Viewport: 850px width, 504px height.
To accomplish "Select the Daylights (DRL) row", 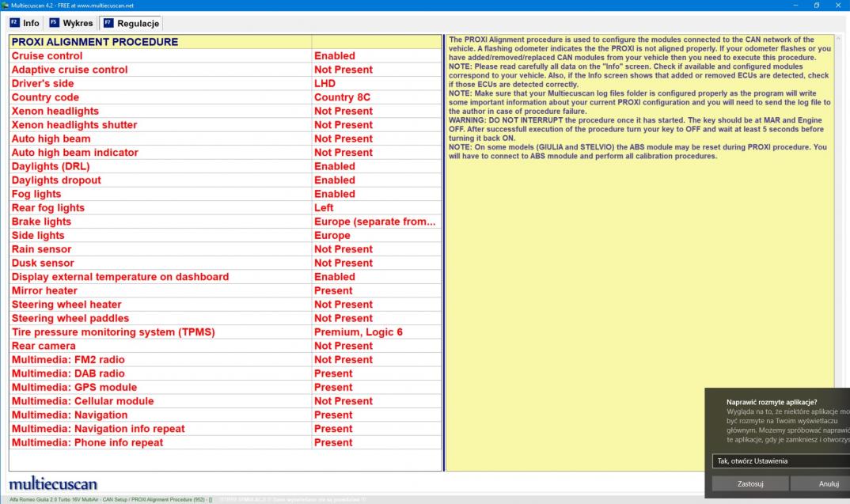I will coord(226,166).
